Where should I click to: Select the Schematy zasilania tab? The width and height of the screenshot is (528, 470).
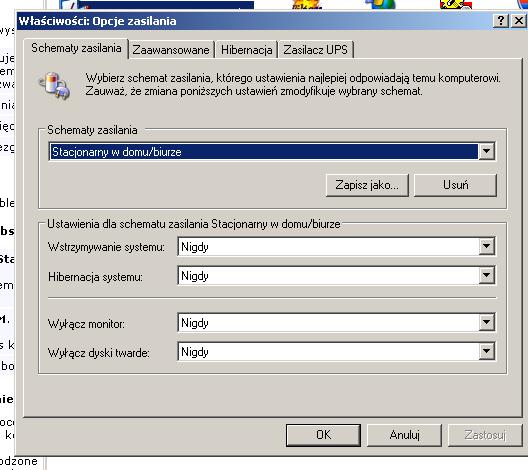pos(76,48)
